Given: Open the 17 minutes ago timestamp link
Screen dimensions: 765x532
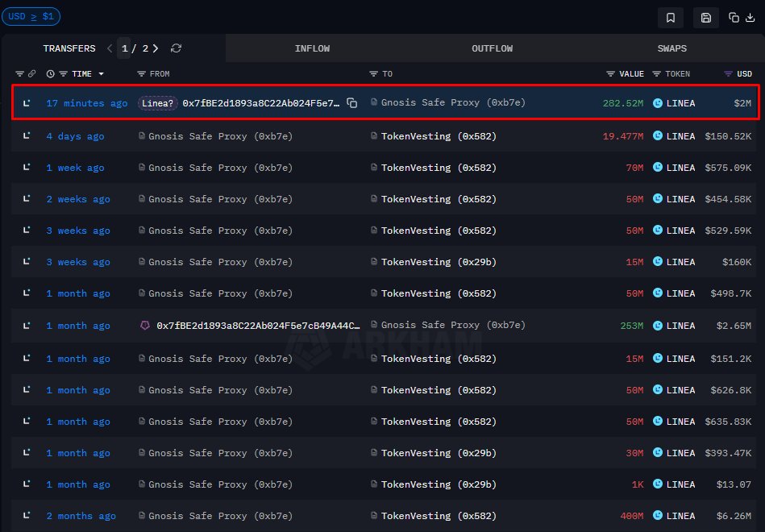Looking at the screenshot, I should 87,103.
